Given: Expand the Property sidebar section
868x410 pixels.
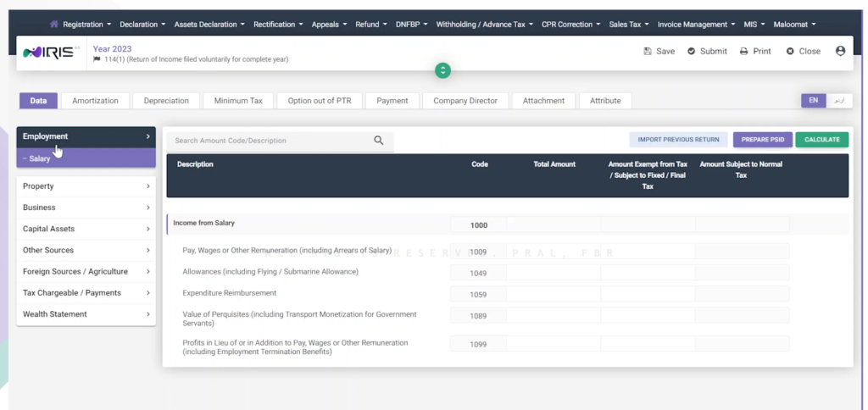Looking at the screenshot, I should (x=86, y=186).
